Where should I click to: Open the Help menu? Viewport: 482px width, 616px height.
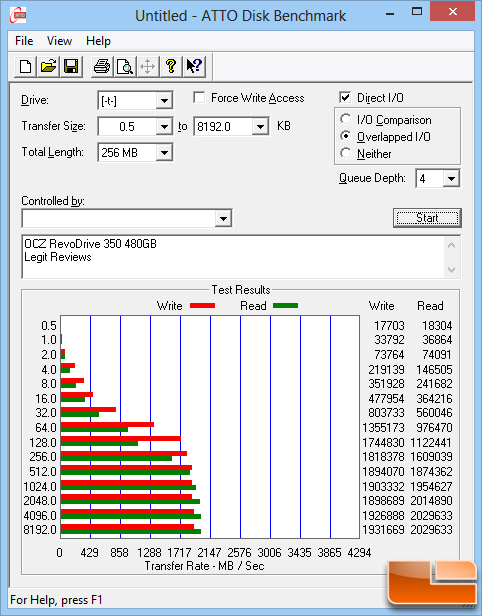click(x=98, y=41)
